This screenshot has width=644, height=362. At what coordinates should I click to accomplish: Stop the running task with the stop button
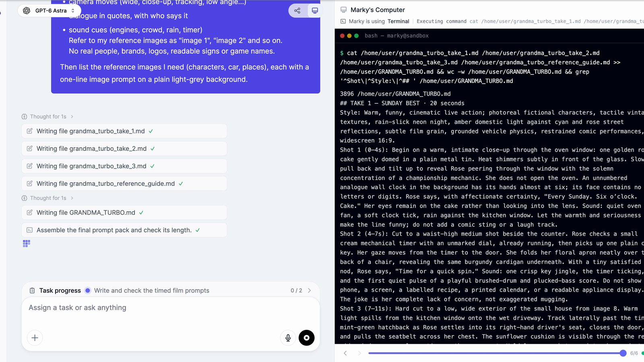coord(307,338)
